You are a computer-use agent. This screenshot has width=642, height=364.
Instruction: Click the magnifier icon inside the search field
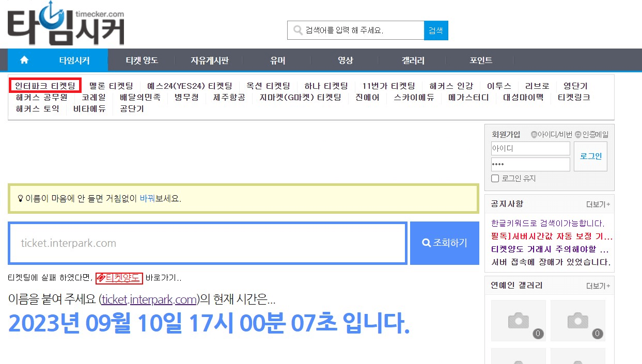(297, 30)
